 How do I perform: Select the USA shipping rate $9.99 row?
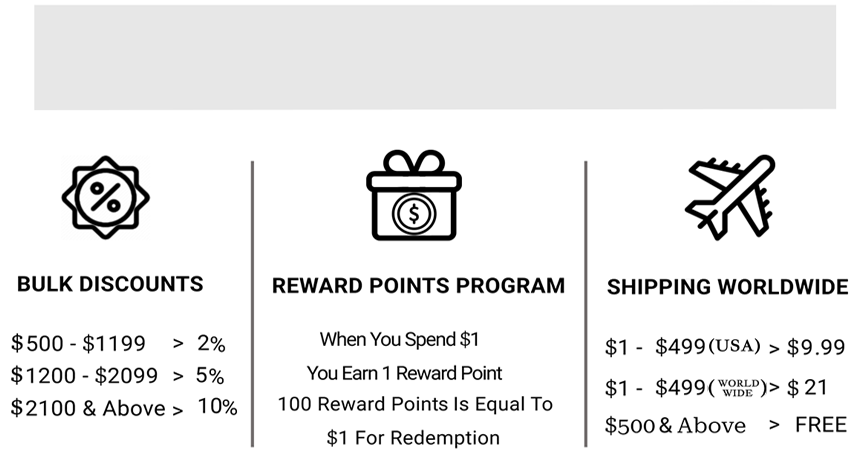725,347
